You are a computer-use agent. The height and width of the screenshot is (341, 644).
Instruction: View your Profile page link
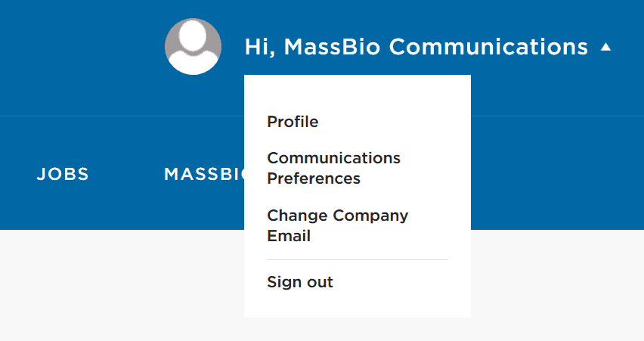(x=293, y=122)
